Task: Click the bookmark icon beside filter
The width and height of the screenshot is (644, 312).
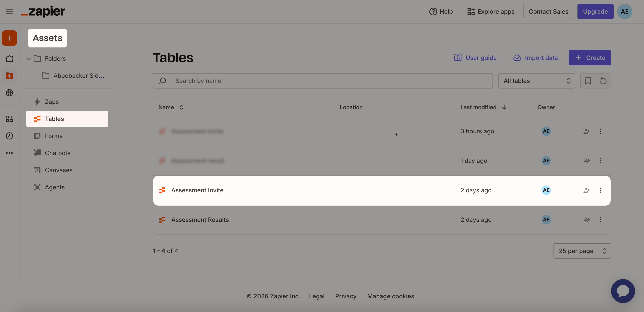Action: [588, 81]
